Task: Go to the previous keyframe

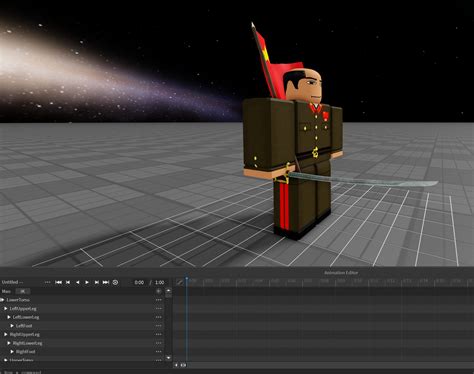Action: pyautogui.click(x=68, y=282)
